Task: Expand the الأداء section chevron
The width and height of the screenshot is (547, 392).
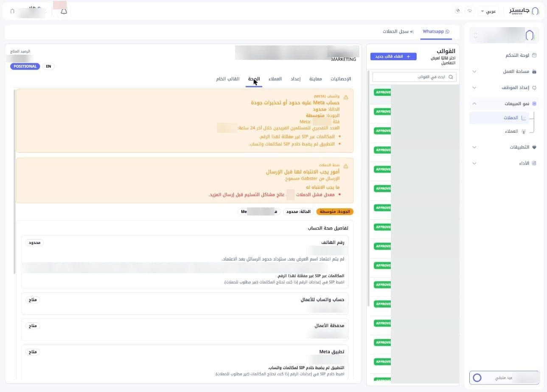Action: click(474, 163)
